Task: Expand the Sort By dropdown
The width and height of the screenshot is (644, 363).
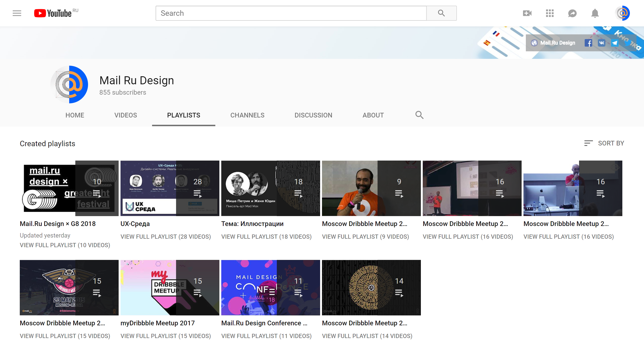Action: click(604, 143)
